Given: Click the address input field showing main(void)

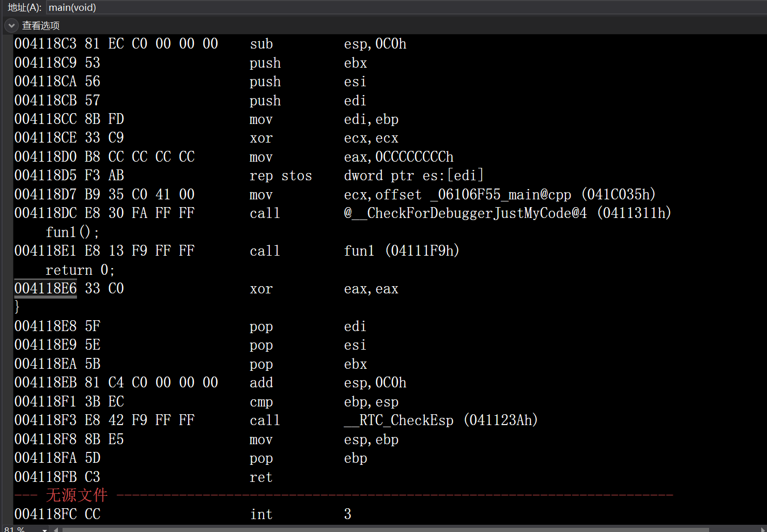Looking at the screenshot, I should [x=406, y=7].
